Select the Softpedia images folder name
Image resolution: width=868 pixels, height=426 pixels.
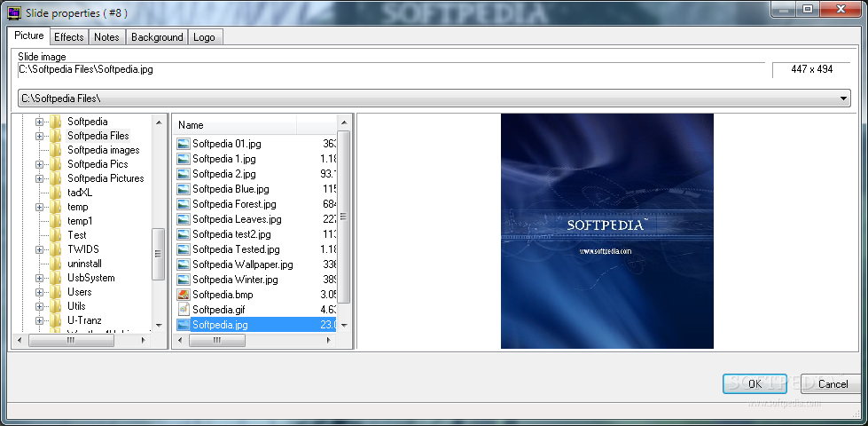[x=104, y=150]
